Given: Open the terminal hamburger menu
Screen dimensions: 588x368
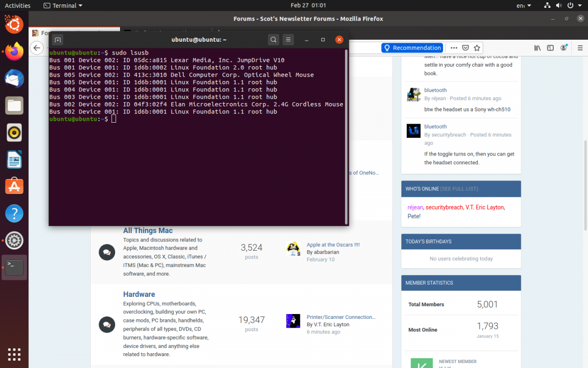Looking at the screenshot, I should click(x=289, y=40).
